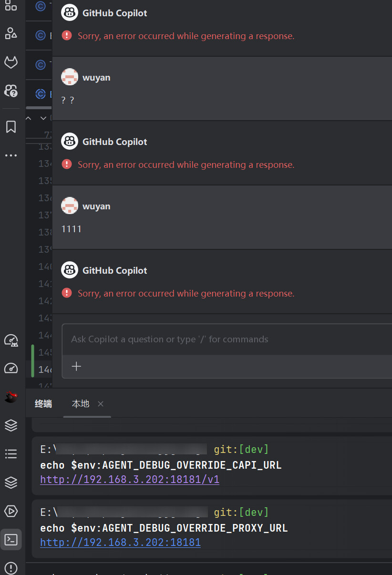The width and height of the screenshot is (392, 575).
Task: Open the bulleted list tool window icon
Action: (10, 454)
